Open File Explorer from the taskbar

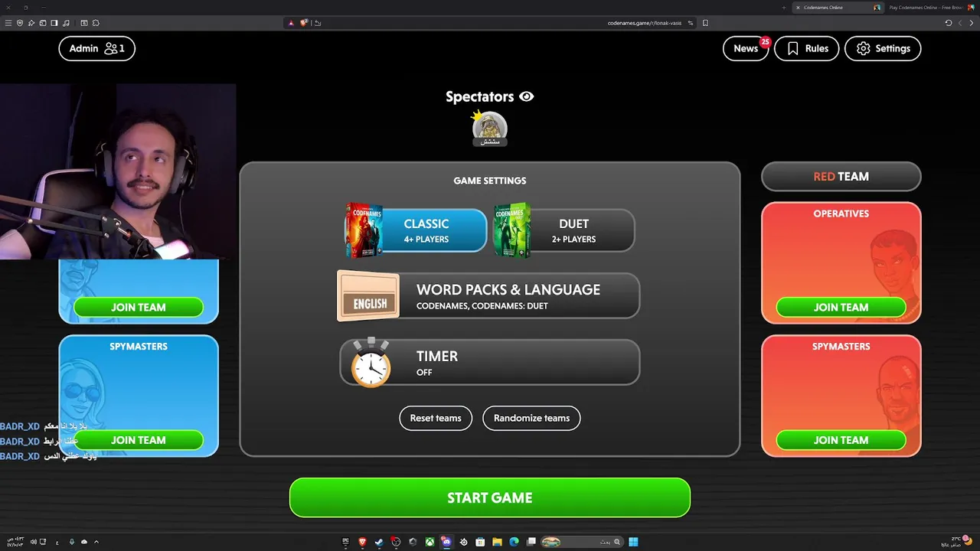497,542
